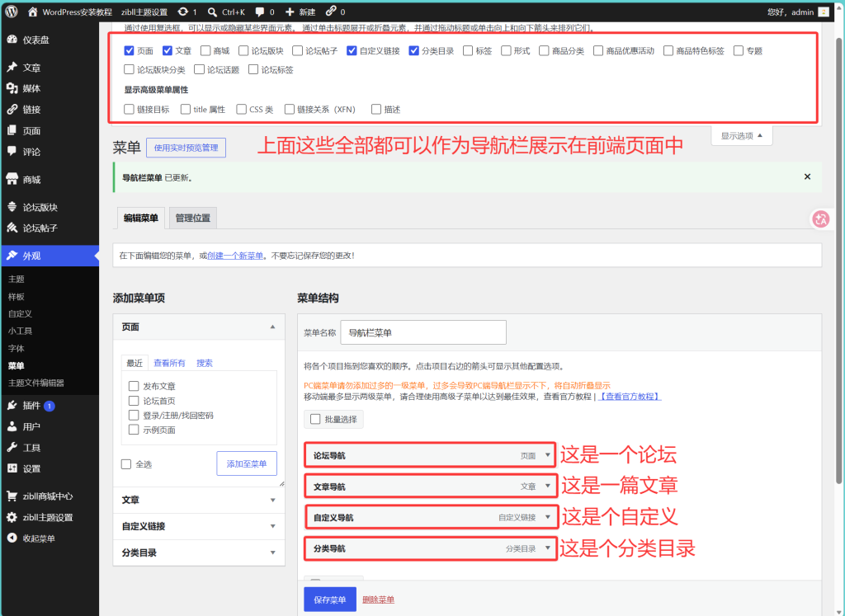Open zibll主题设置 gear icon in sidebar
The width and height of the screenshot is (845, 616).
[x=12, y=517]
